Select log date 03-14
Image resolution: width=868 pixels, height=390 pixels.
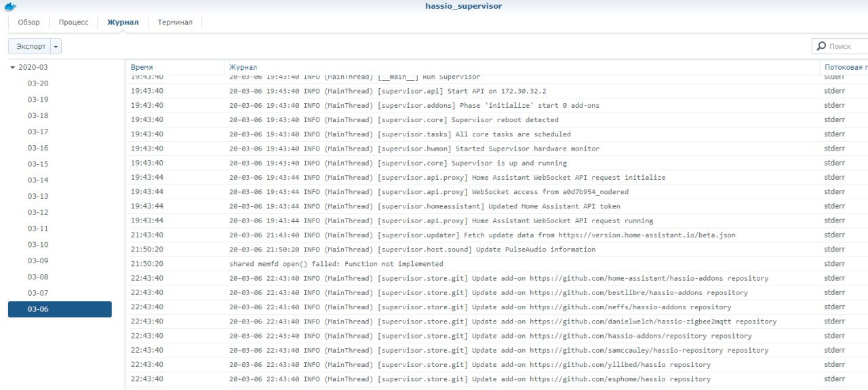point(38,180)
